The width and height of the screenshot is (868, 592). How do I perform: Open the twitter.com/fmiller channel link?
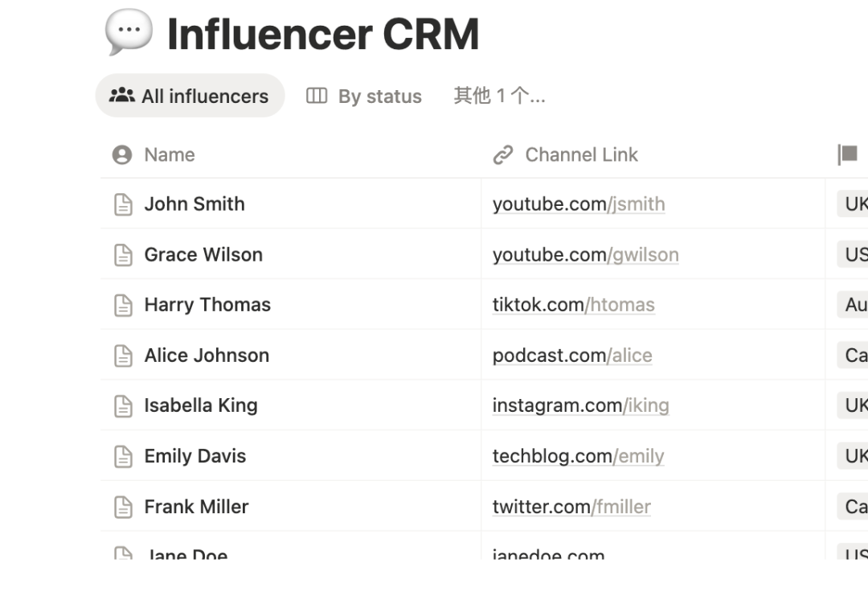pos(571,507)
